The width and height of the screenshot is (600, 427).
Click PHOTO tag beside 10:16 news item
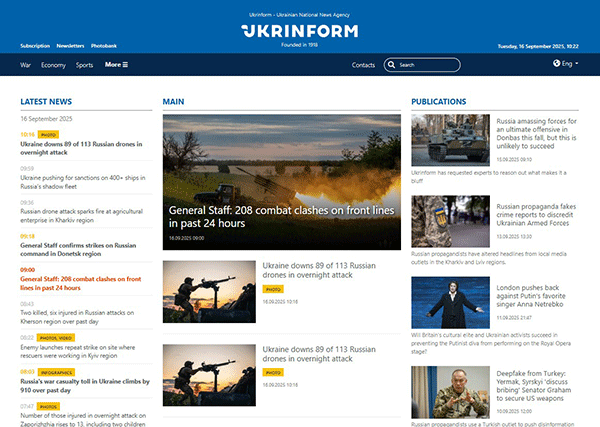point(48,135)
